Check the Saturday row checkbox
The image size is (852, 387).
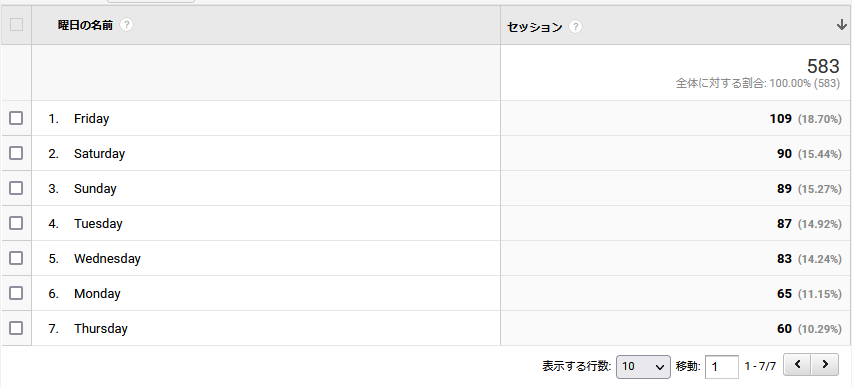pyautogui.click(x=16, y=153)
